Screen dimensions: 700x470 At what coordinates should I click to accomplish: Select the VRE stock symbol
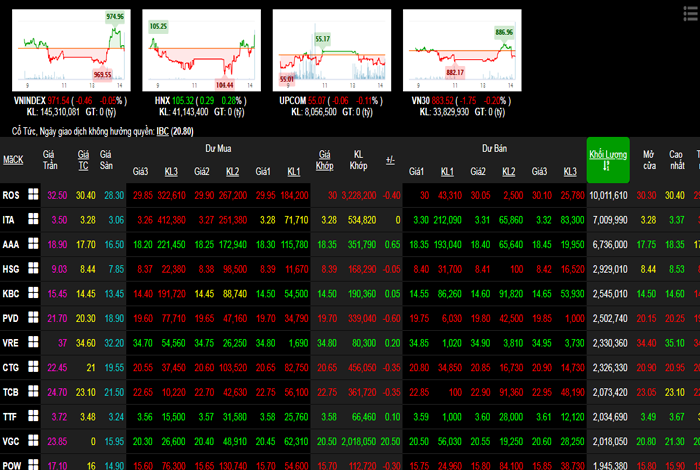[x=11, y=343]
